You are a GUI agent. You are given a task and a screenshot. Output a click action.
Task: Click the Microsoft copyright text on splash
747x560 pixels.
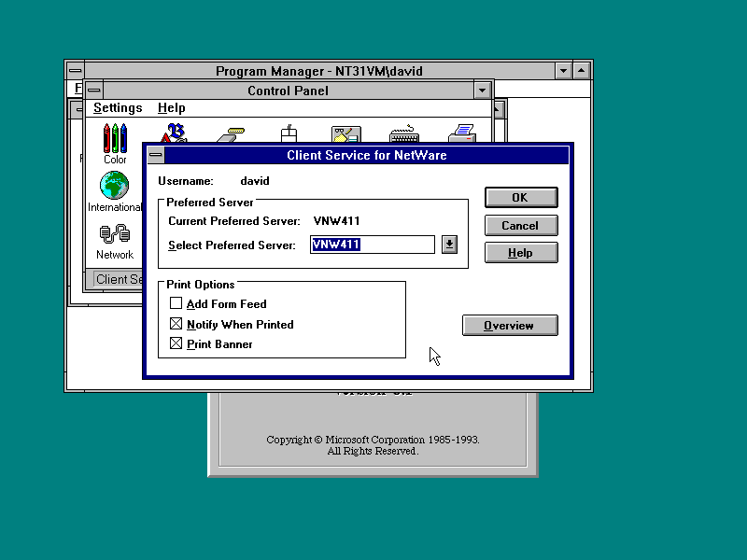[x=373, y=445]
